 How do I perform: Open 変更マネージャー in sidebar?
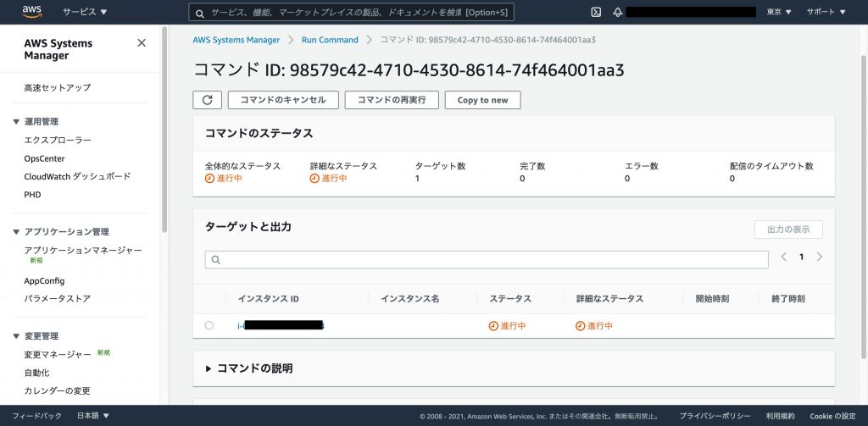coord(58,355)
